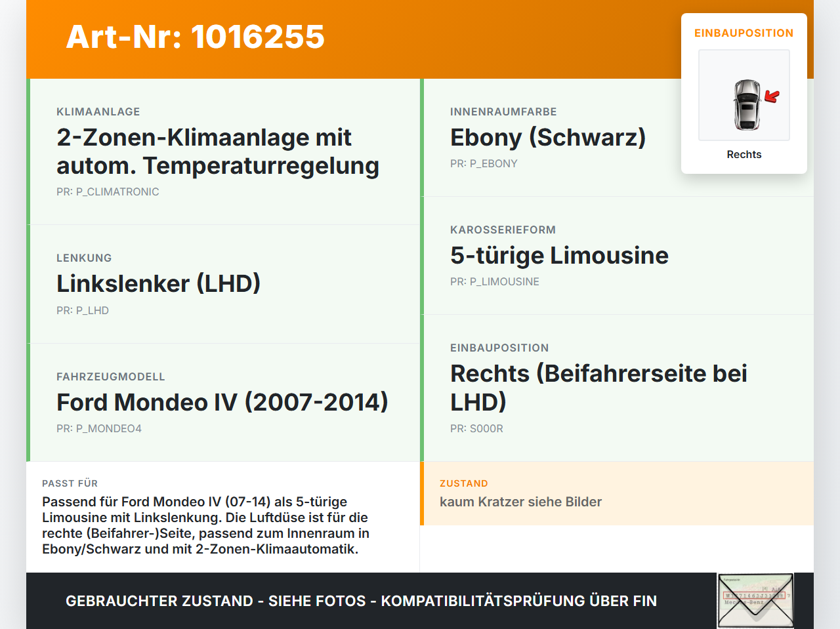
Task: Select the PR: P_EBONY code
Action: click(x=484, y=163)
